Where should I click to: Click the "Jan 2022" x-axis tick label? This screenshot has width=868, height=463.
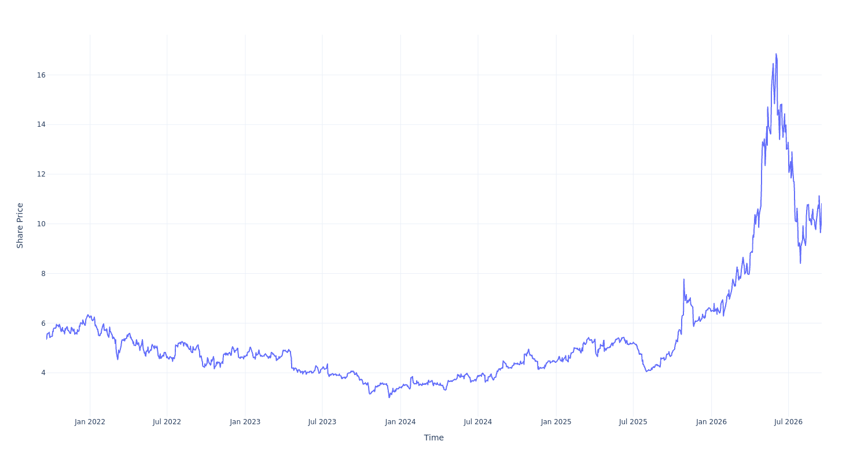pyautogui.click(x=90, y=422)
